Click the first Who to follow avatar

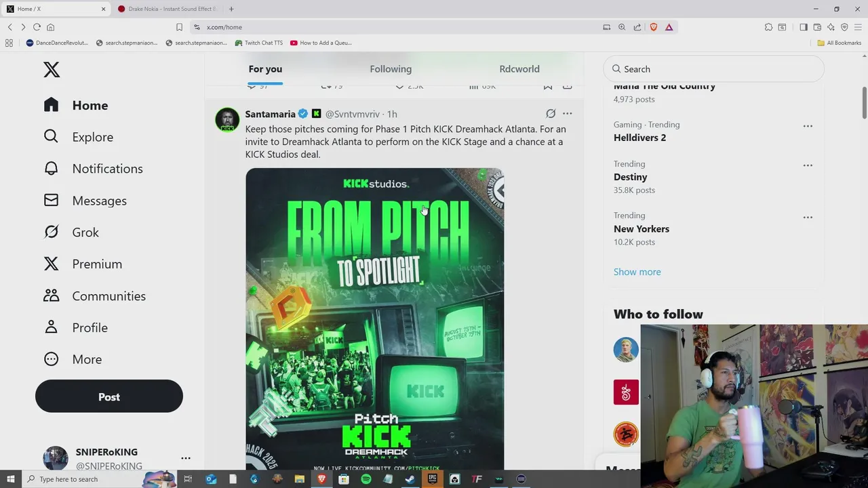point(626,350)
